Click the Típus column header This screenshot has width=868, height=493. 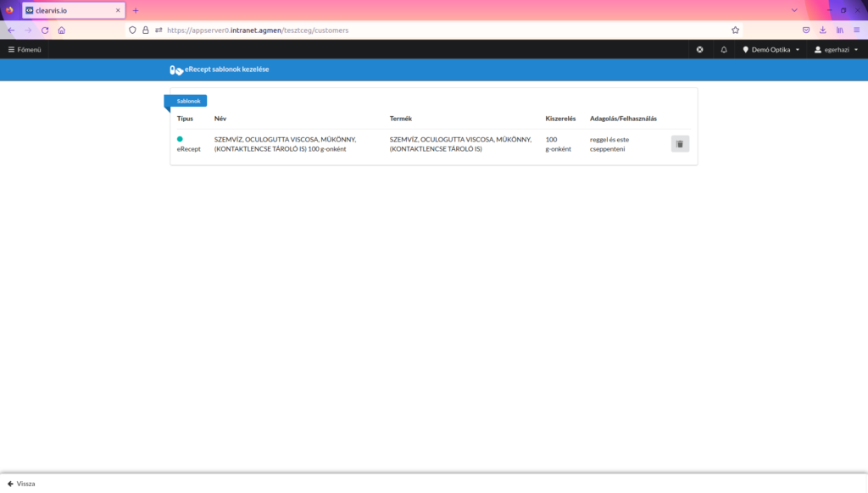coord(185,119)
